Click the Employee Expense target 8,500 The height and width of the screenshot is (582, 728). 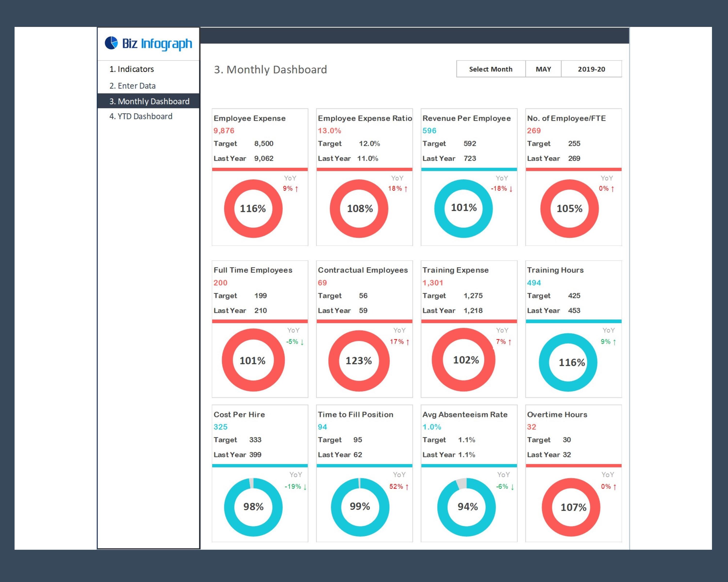(x=264, y=143)
